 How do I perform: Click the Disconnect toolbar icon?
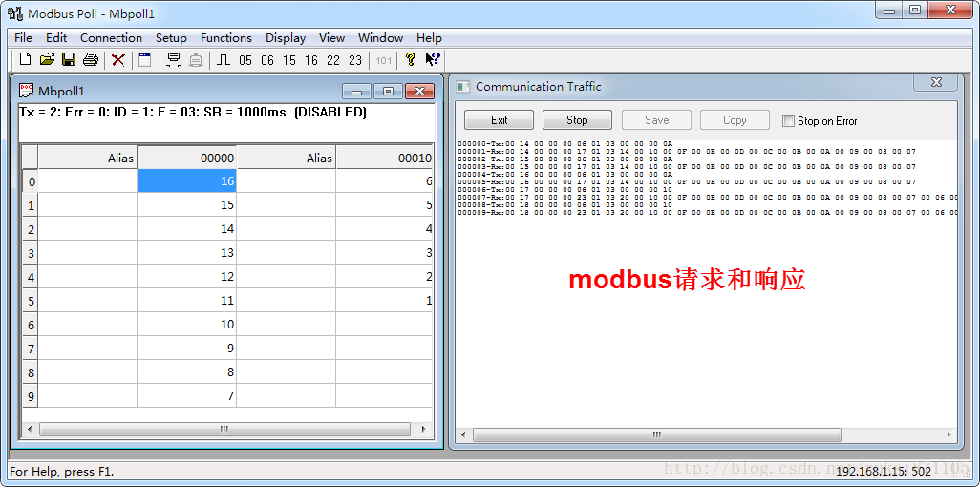pos(196,60)
